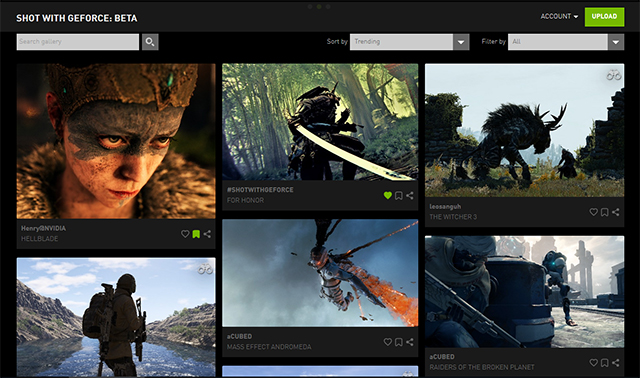Open The Witcher 3 beast thumbnail
The width and height of the screenshot is (640, 378).
click(x=524, y=130)
